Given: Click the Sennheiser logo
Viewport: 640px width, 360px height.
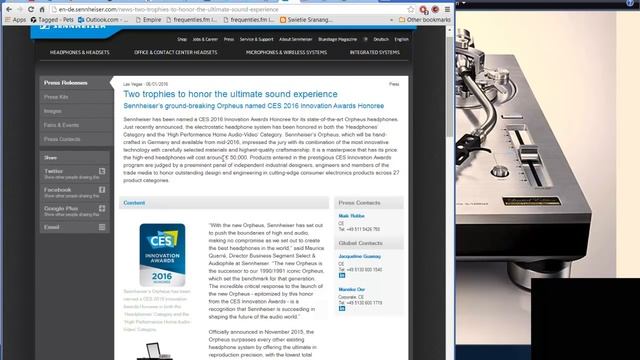Looking at the screenshot, I should (73, 26).
